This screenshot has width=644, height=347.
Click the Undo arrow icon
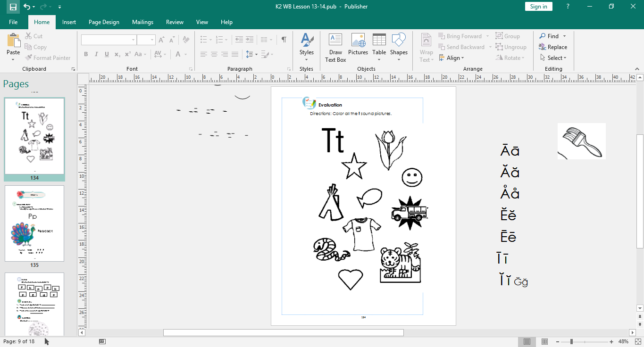point(27,7)
